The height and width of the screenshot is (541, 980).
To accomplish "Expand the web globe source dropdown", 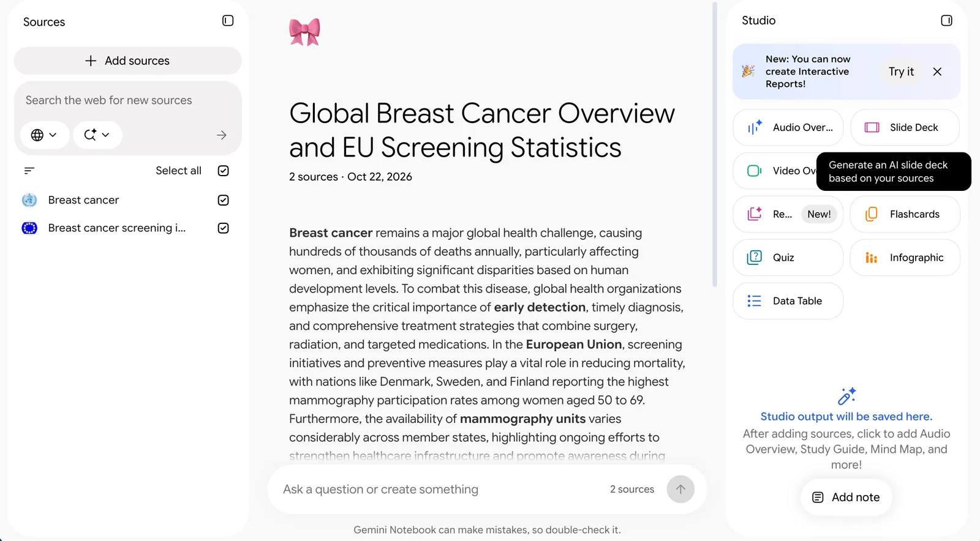I will click(x=44, y=135).
